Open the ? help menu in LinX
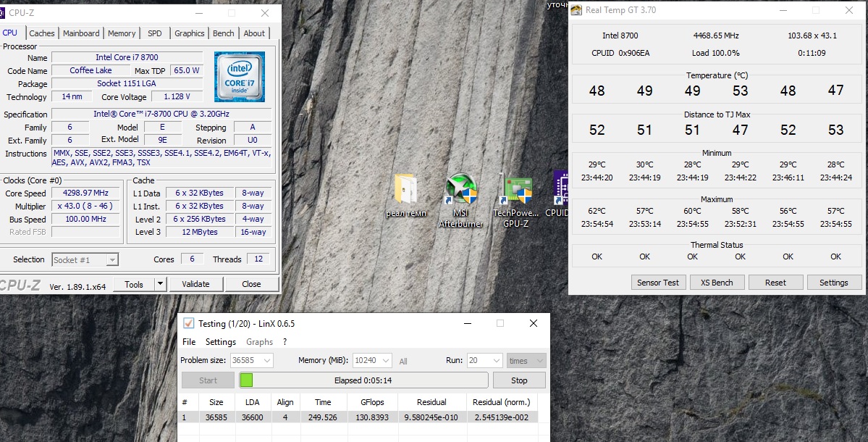 (x=285, y=342)
